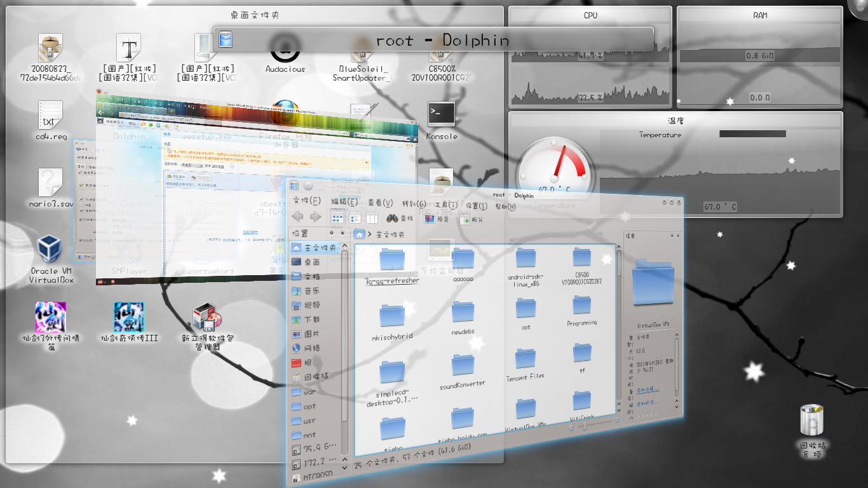Screen dimensions: 868x488
Task: Toggle the 预览 preview button
Action: [437, 219]
